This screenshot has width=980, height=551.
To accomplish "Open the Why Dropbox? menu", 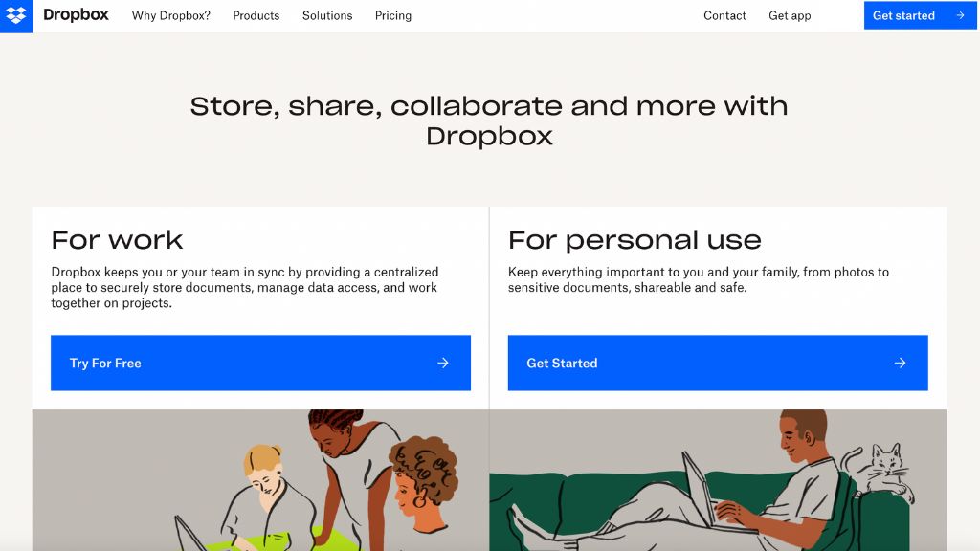I will click(170, 15).
